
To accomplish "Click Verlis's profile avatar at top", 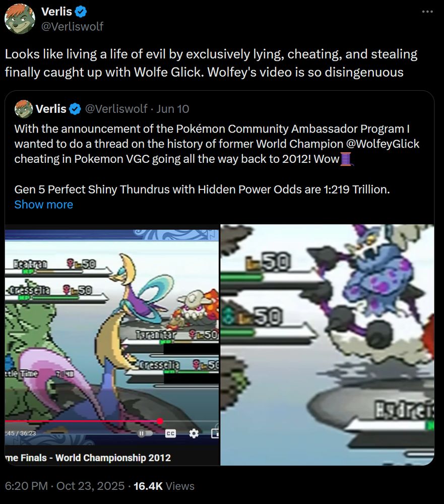I will pos(20,19).
